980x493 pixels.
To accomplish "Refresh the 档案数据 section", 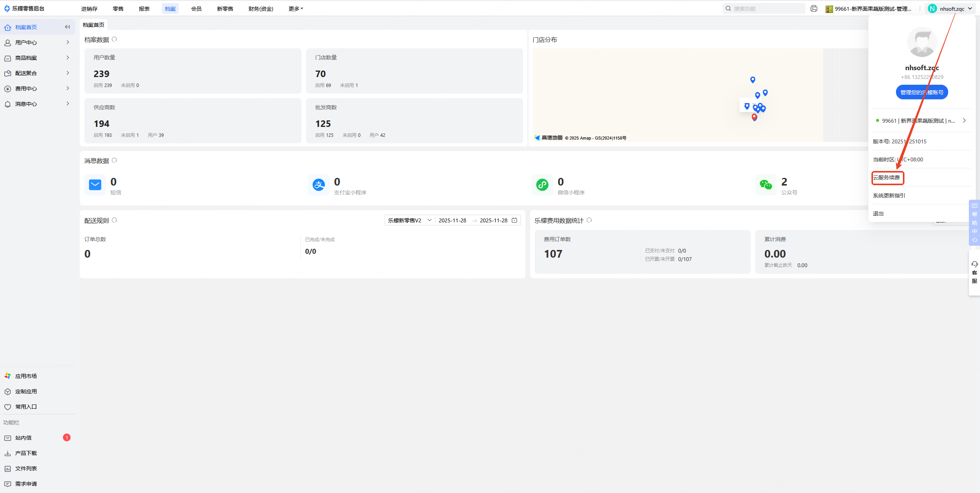I will [x=114, y=39].
